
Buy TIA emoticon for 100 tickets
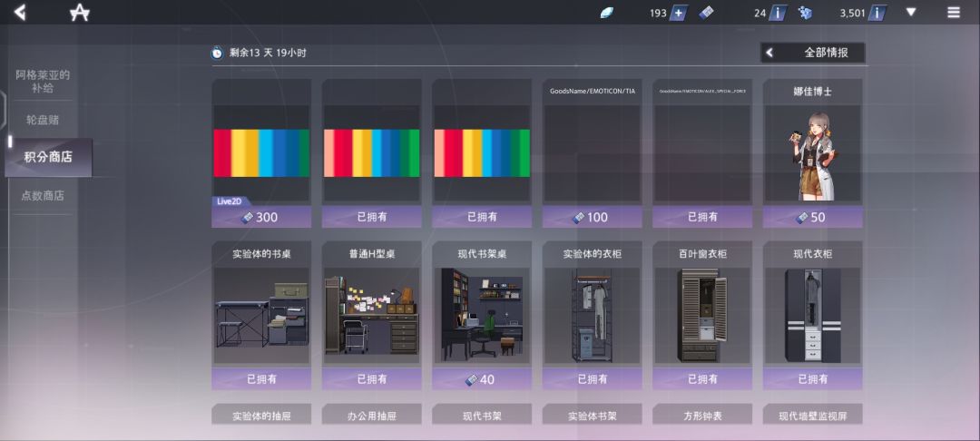coord(592,217)
